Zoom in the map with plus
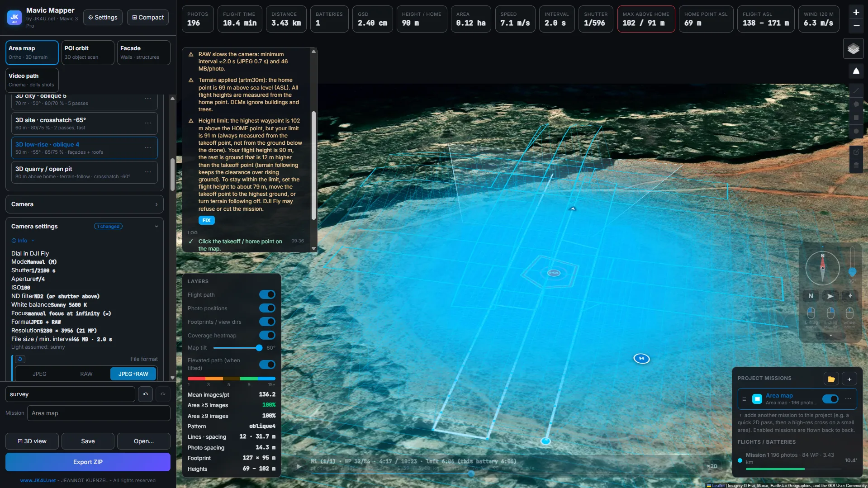The width and height of the screenshot is (868, 488). click(856, 13)
